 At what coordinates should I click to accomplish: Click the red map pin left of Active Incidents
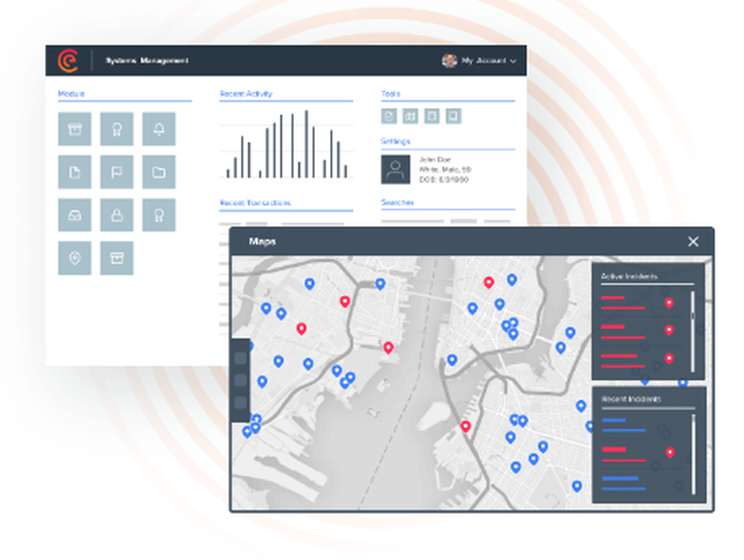click(x=488, y=283)
